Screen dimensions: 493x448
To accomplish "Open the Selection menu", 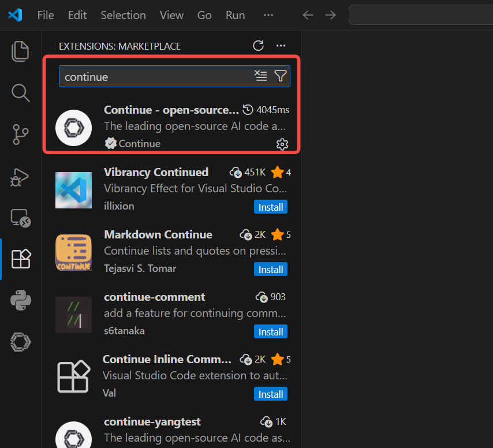I will (x=124, y=15).
